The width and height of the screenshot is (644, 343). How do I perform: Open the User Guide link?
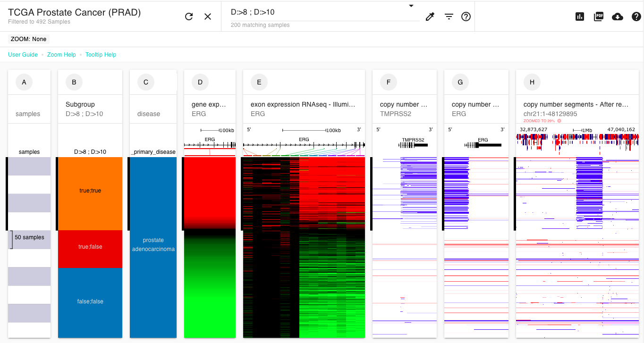point(23,55)
